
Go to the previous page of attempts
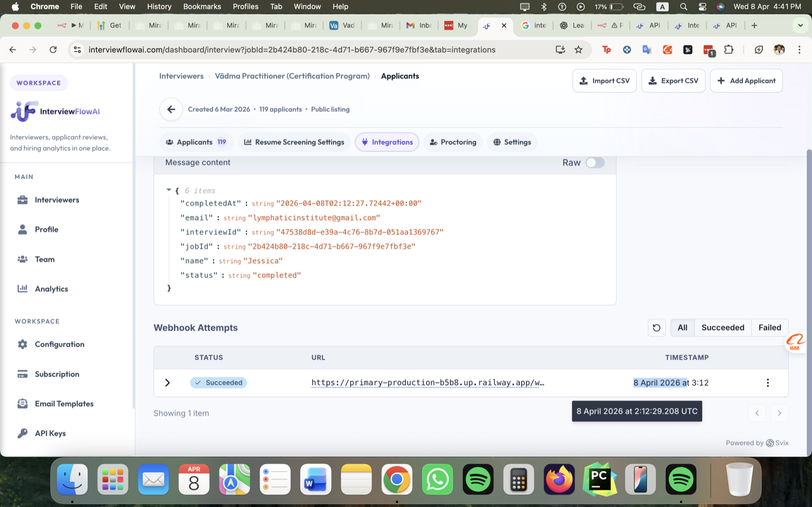click(757, 413)
